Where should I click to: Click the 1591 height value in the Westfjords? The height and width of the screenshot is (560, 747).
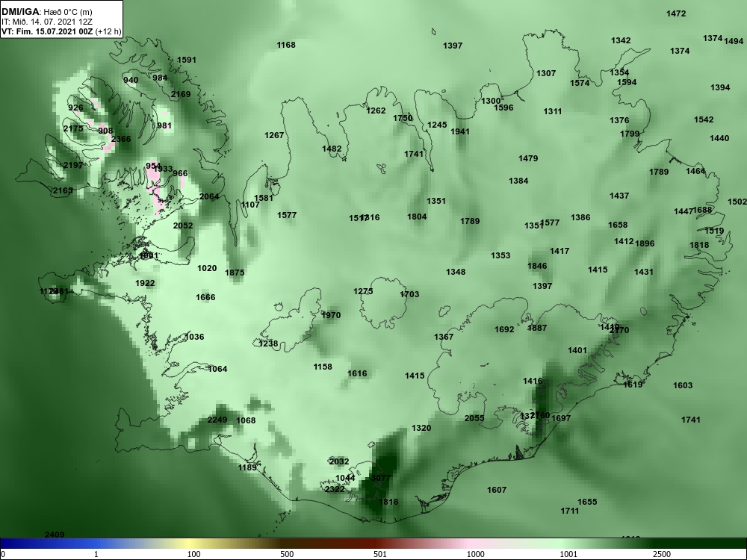186,60
